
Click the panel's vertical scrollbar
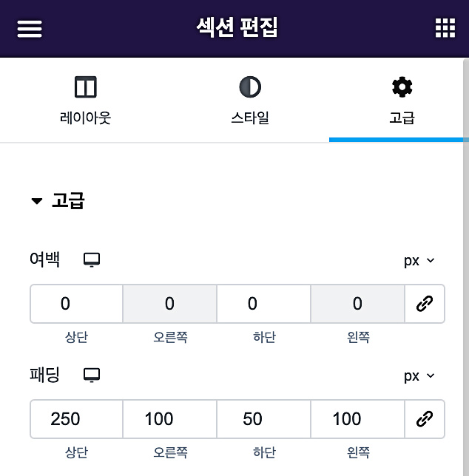click(466, 267)
